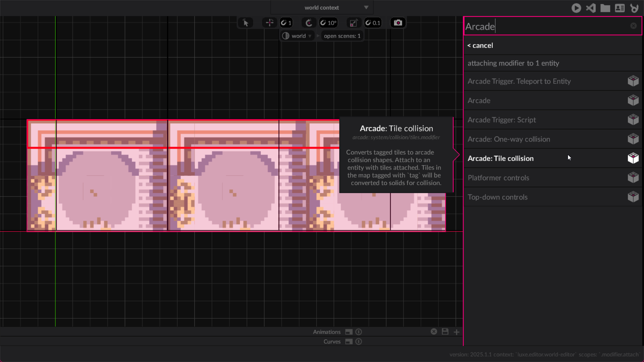Toggle move snap magnet set to 1
Screen dimensions: 644x362
[286, 23]
